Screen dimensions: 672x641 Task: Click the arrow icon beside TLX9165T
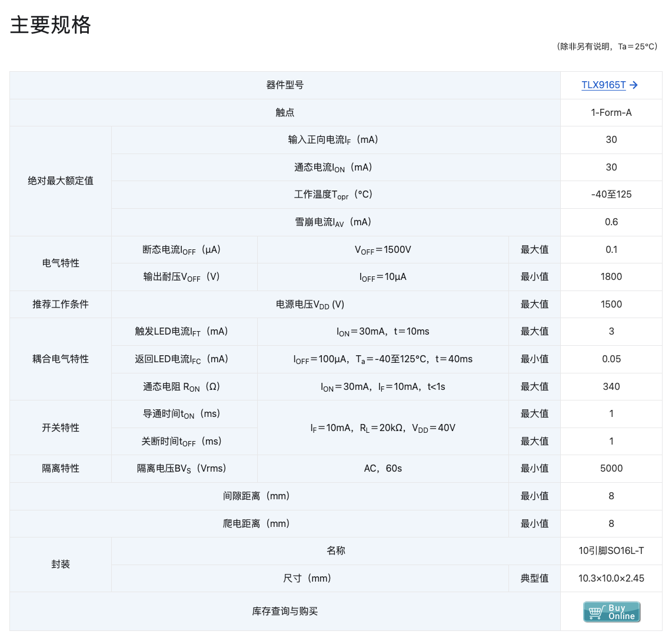click(x=634, y=85)
